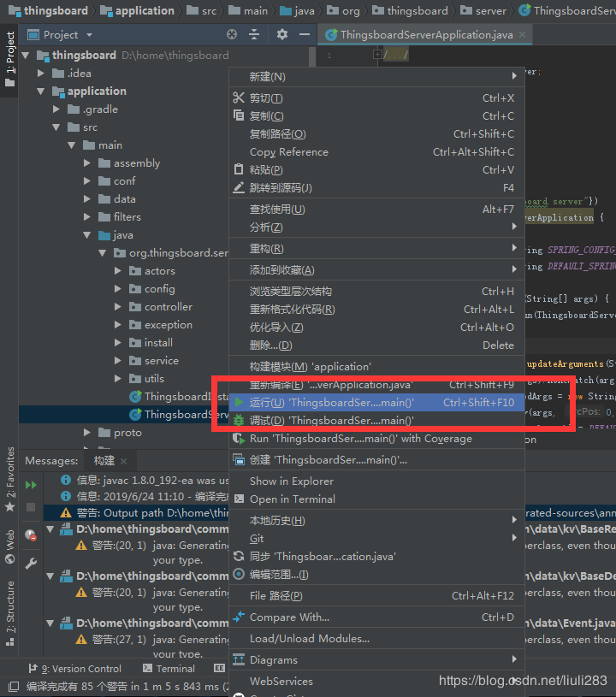Click the wrench settings icon in Messages panel
The image size is (616, 697).
pyautogui.click(x=31, y=564)
